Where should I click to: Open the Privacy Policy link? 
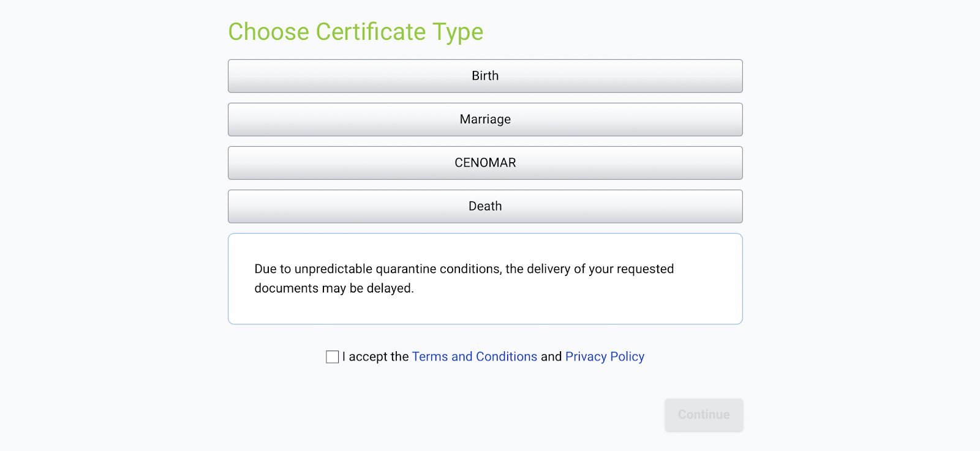(x=605, y=357)
